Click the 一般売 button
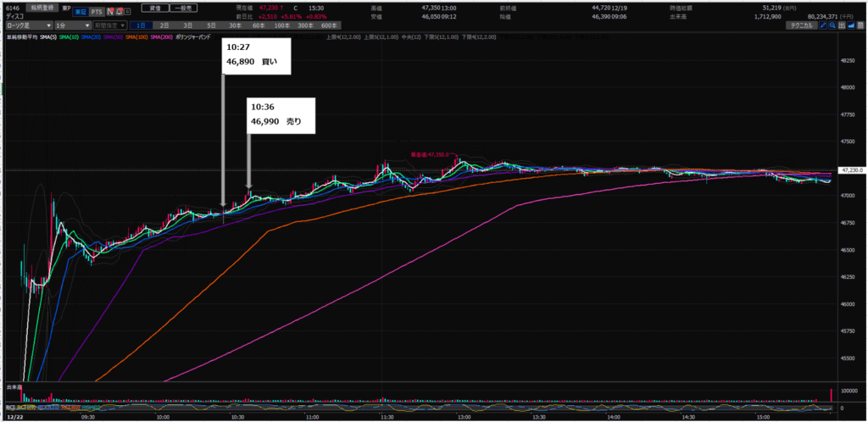Image resolution: width=868 pixels, height=422 pixels. (x=183, y=7)
